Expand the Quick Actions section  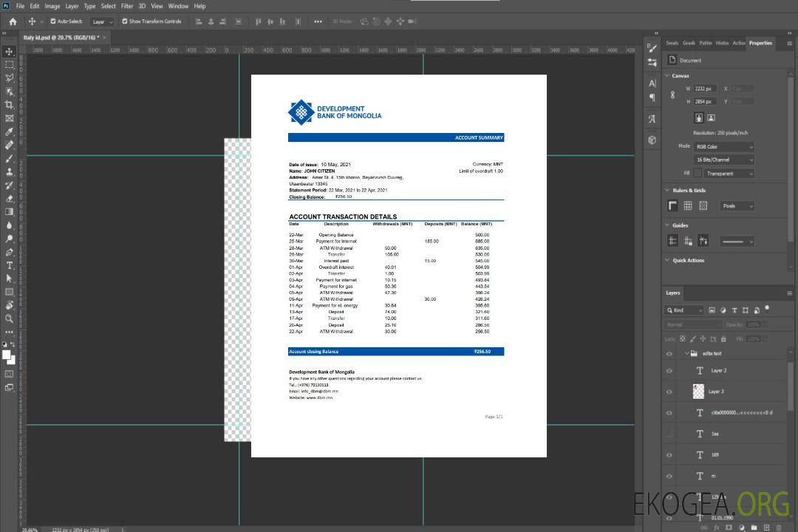[667, 260]
